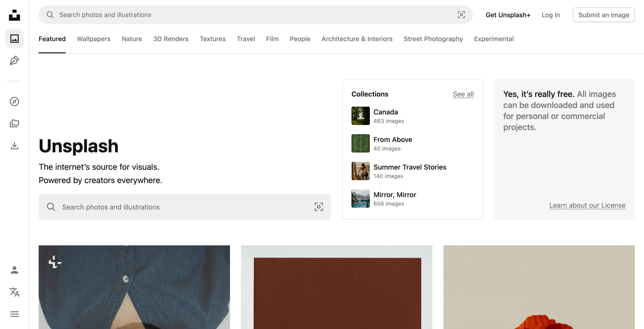
Task: Click the Unsplash+ badge on denim photo
Action: (x=55, y=262)
